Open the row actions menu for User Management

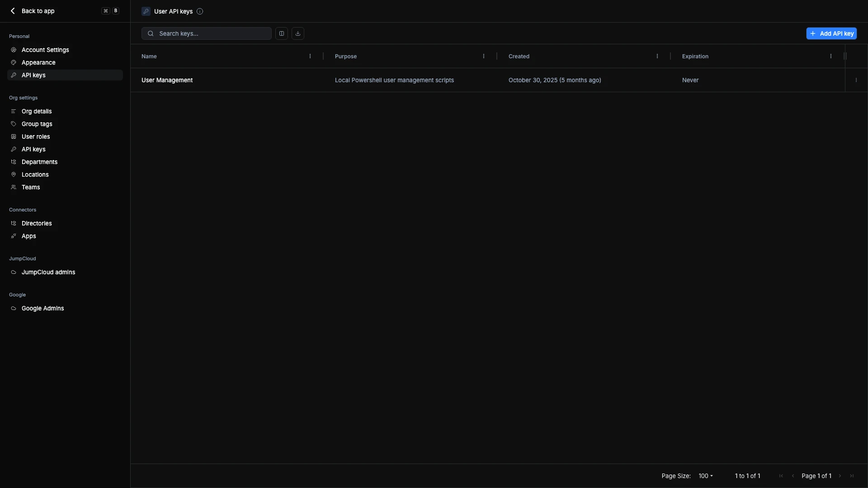[x=856, y=80]
